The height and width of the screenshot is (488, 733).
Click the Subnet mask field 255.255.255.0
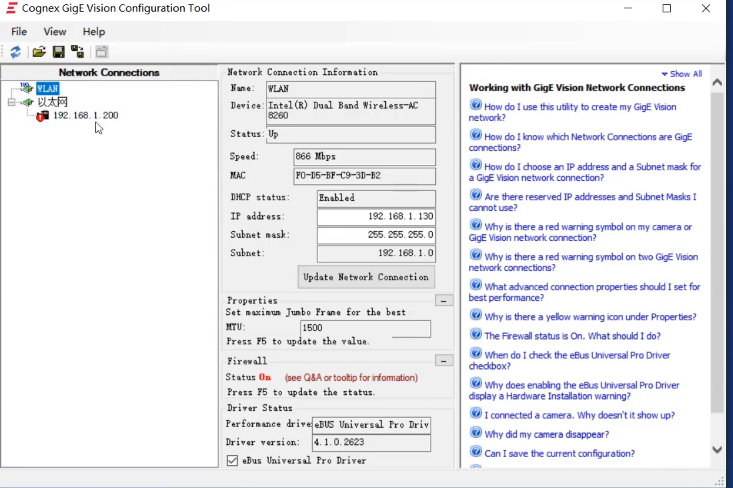(x=376, y=235)
